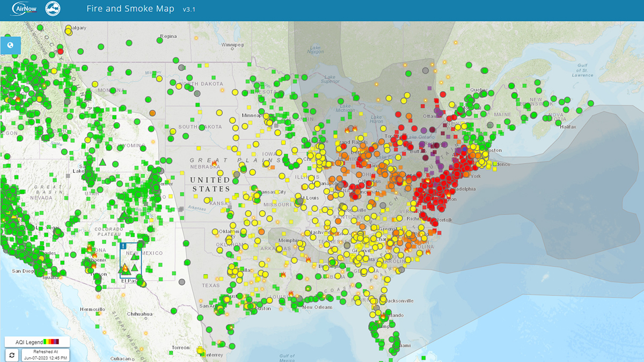The height and width of the screenshot is (362, 644).
Task: Open the globe basemap button
Action: [x=11, y=45]
